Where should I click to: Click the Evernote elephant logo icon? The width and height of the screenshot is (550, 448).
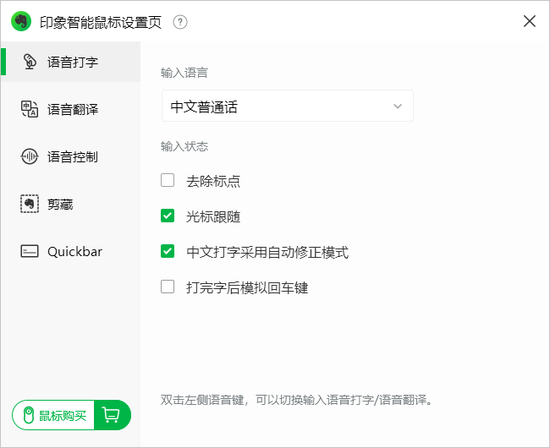21,21
